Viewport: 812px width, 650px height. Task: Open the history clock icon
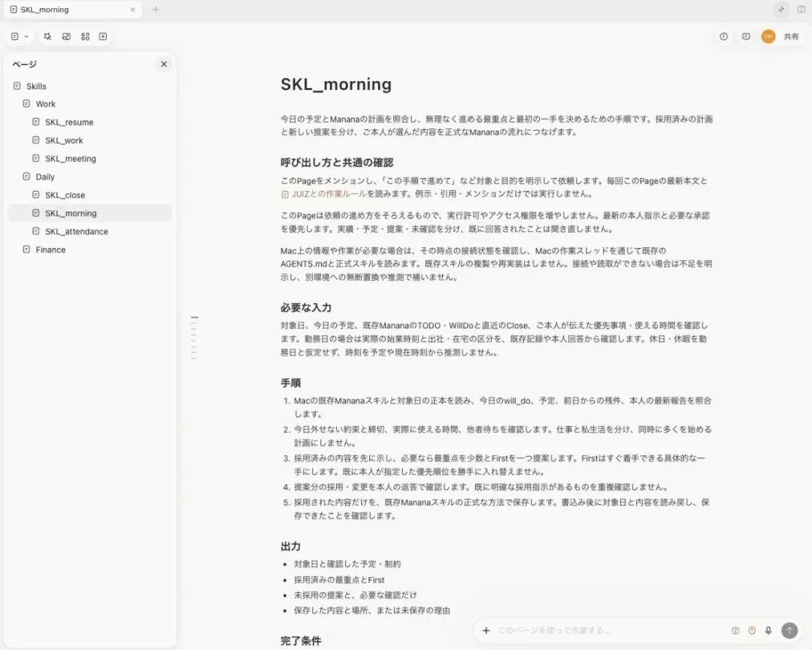(x=723, y=36)
